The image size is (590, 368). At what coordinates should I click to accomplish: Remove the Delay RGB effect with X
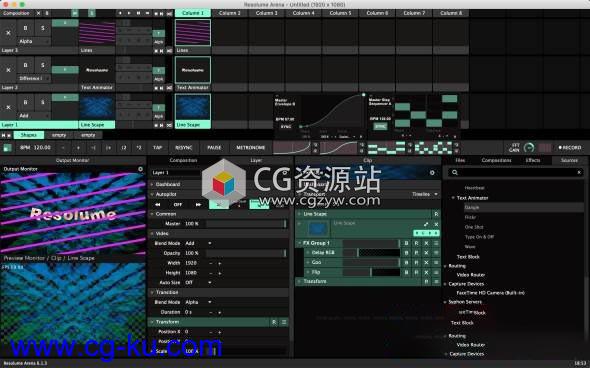pyautogui.click(x=426, y=253)
